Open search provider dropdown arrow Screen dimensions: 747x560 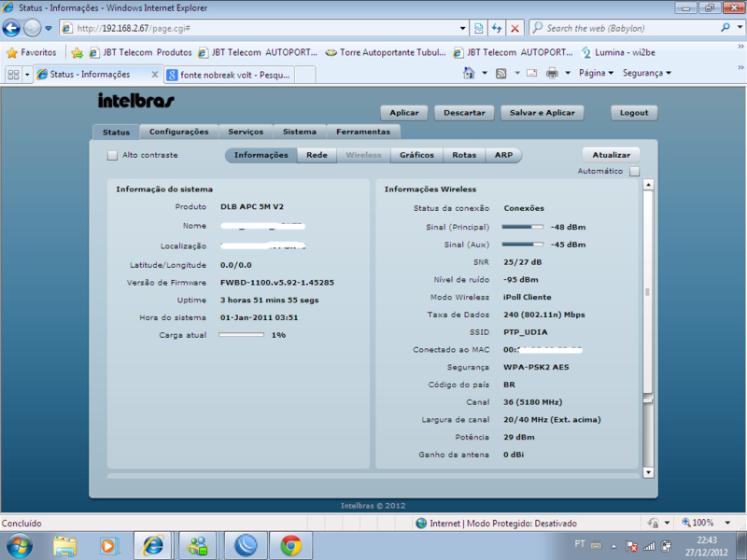pyautogui.click(x=740, y=28)
